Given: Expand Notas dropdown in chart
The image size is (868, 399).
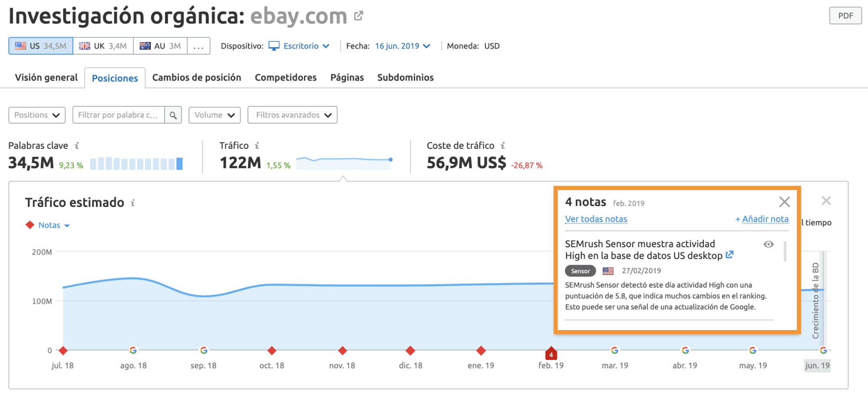Looking at the screenshot, I should 54,225.
